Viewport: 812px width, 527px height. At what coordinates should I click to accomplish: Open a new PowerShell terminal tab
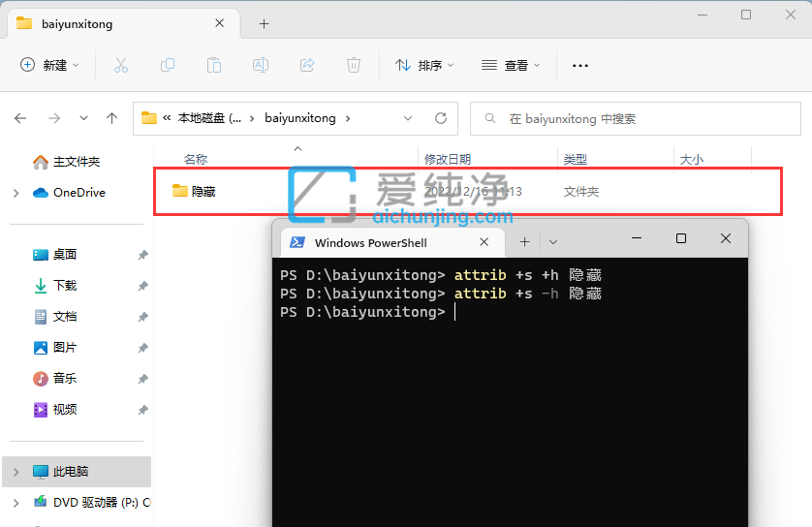524,242
